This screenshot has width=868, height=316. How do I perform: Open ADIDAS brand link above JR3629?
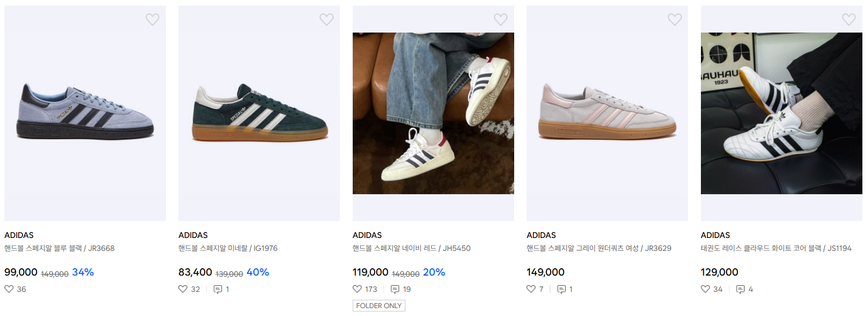coord(541,235)
